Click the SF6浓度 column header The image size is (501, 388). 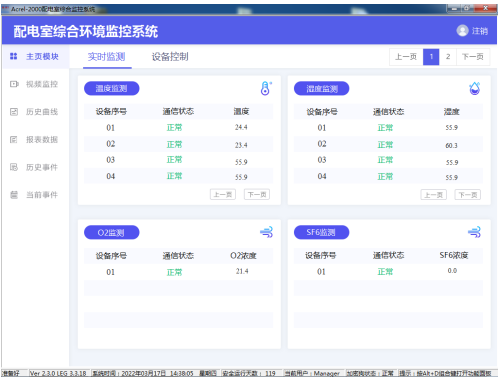tap(454, 255)
